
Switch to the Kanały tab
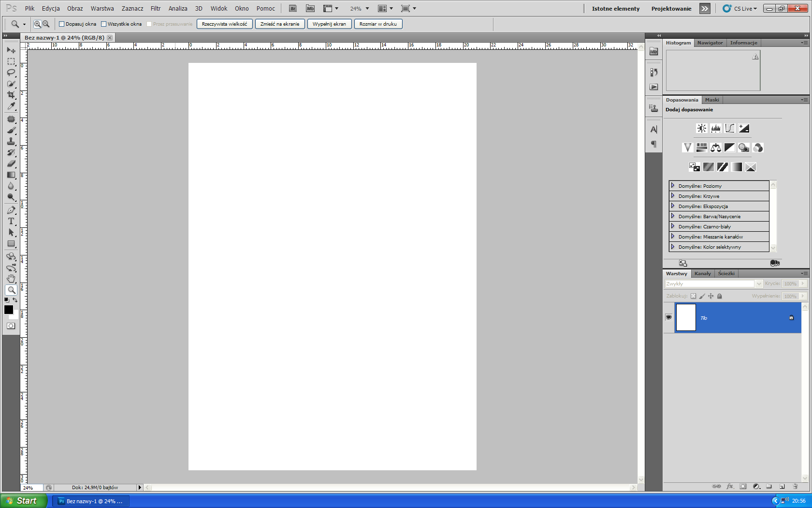point(702,274)
